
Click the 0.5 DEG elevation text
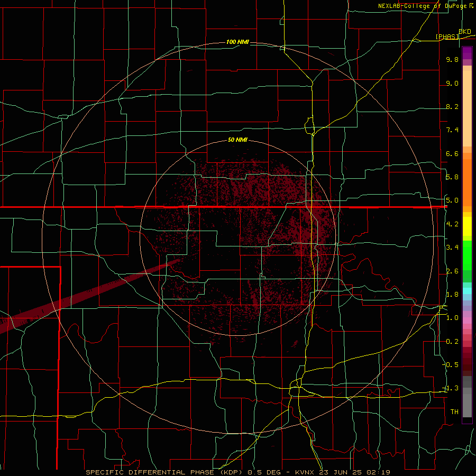(264, 472)
